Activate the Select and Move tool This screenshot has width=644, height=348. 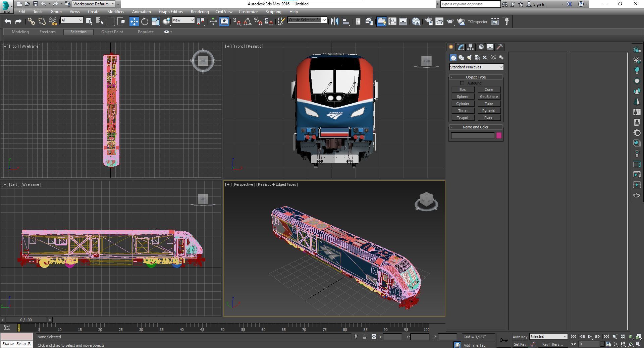point(134,21)
